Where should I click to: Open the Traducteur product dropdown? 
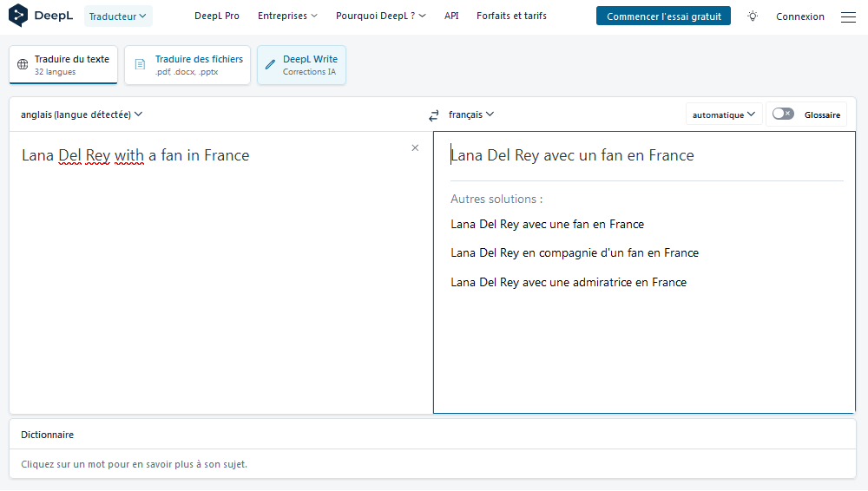pyautogui.click(x=117, y=16)
